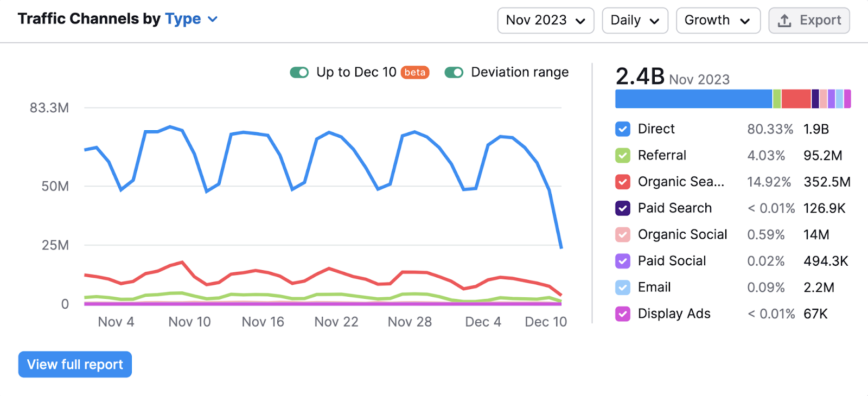Uncheck the Paid Search checkbox
The height and width of the screenshot is (396, 868).
(x=623, y=208)
